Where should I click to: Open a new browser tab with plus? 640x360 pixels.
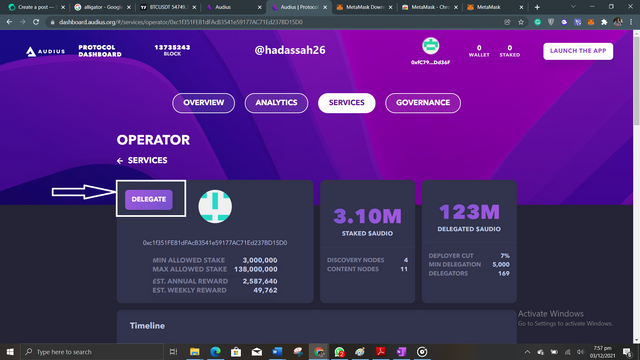(x=537, y=7)
